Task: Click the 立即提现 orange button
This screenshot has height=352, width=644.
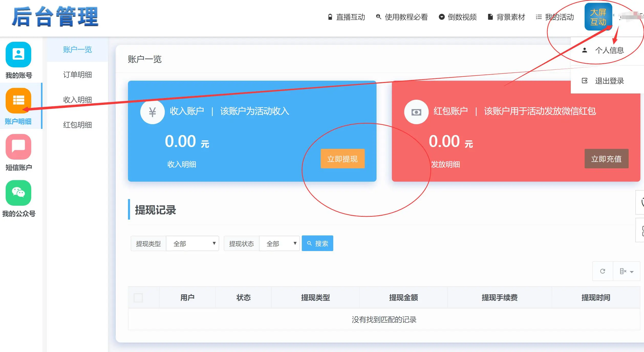Action: click(342, 159)
